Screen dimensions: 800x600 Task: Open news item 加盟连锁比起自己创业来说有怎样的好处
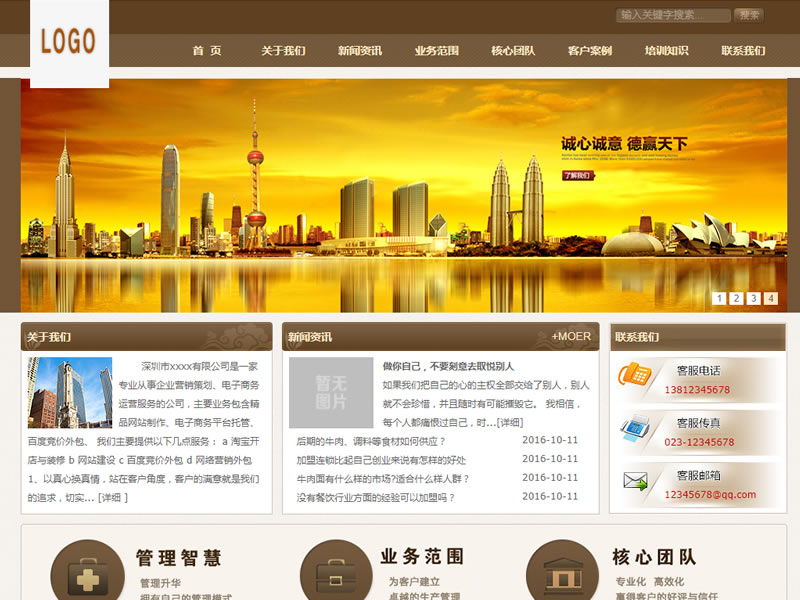[381, 460]
